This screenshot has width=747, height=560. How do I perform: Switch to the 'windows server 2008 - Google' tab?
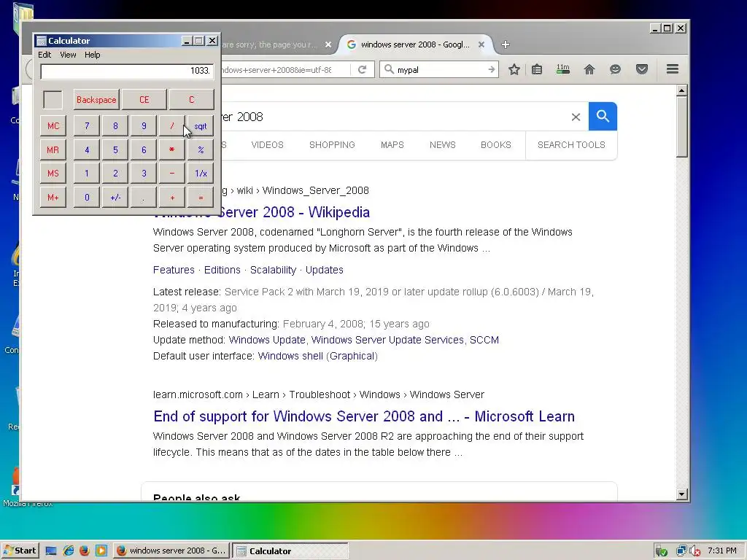pos(414,44)
